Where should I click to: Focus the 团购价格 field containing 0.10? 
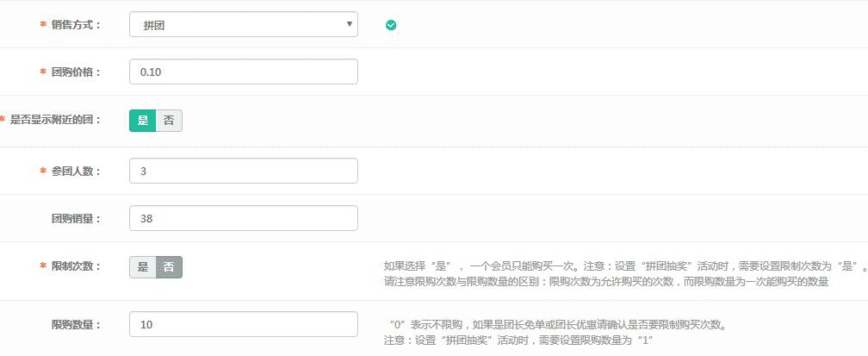coord(243,72)
